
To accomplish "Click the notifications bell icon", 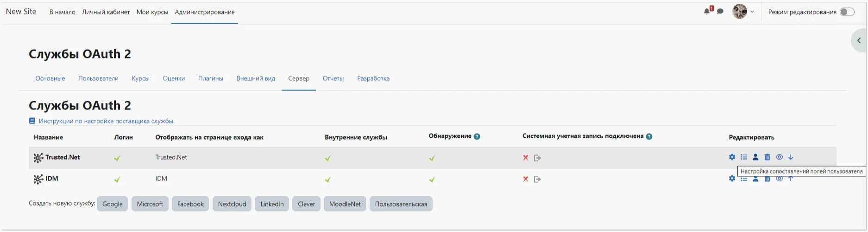I will 707,12.
